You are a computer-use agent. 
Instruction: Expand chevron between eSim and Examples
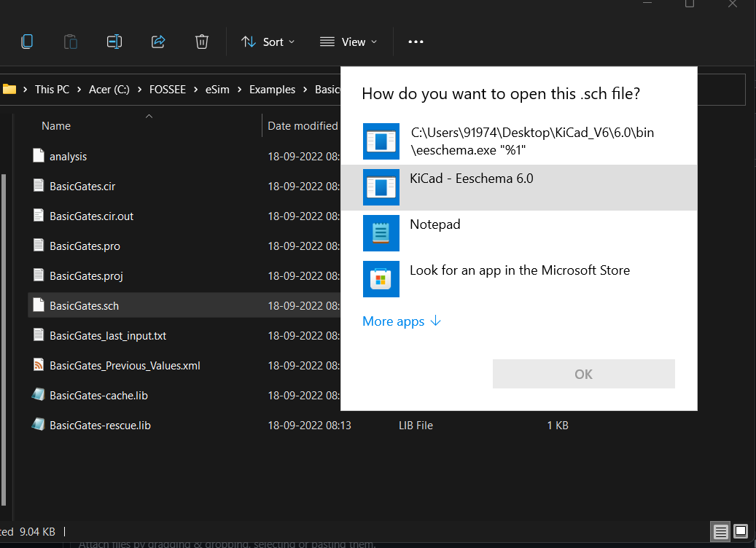(x=240, y=89)
